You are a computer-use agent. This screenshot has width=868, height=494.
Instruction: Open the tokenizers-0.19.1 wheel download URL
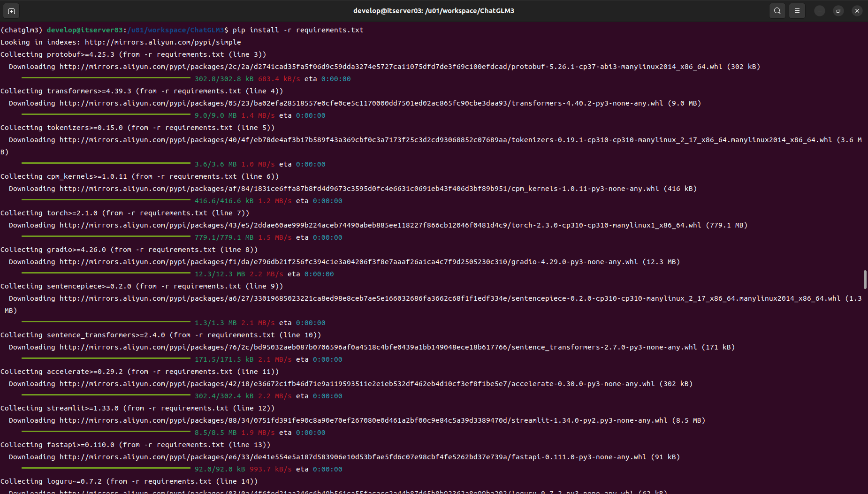pos(446,140)
